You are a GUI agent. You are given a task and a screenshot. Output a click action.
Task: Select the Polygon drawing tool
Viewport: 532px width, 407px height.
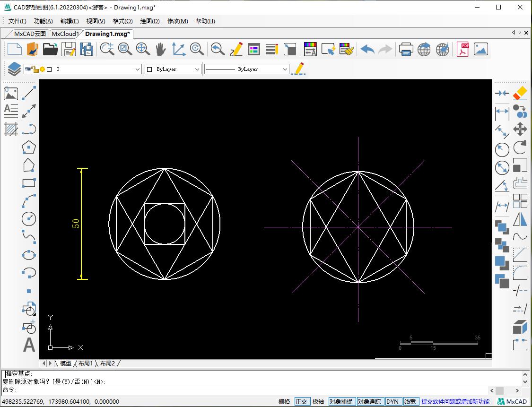29,147
